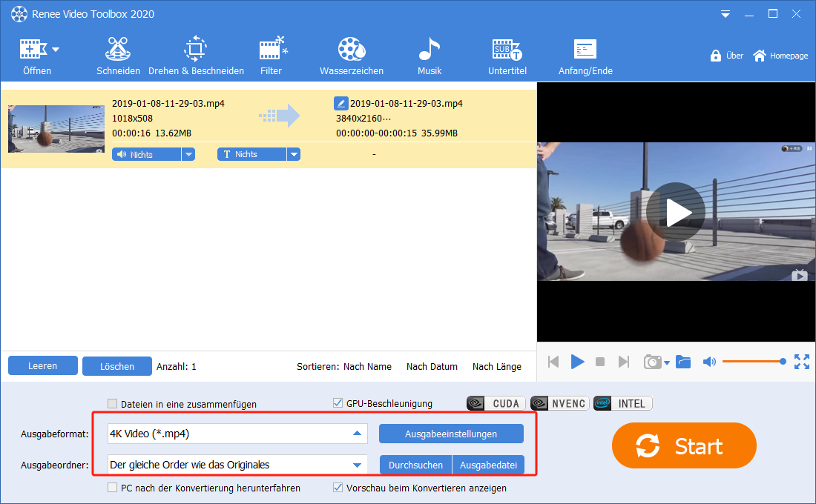Screen dimensions: 816x504
Task: Open the Musik audio tool
Action: pyautogui.click(x=430, y=56)
